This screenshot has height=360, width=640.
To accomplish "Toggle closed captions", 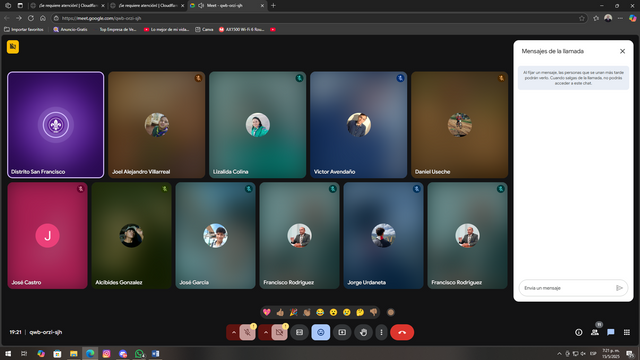I will point(299,332).
